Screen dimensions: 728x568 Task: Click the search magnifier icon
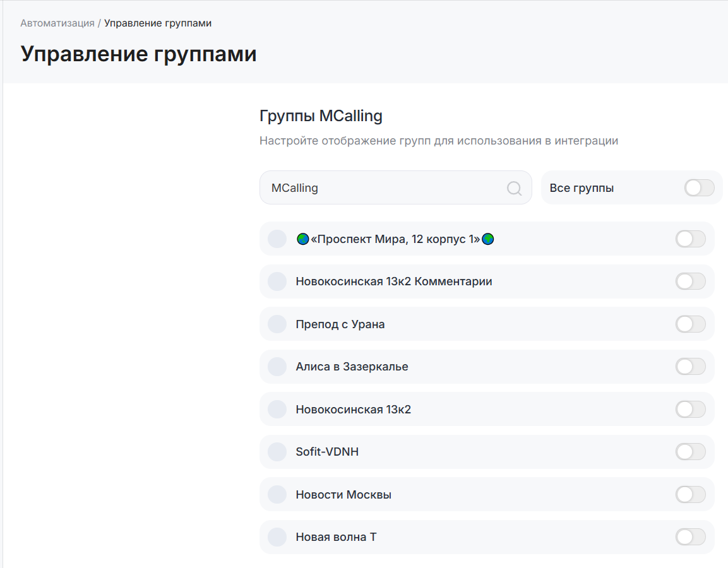(514, 188)
